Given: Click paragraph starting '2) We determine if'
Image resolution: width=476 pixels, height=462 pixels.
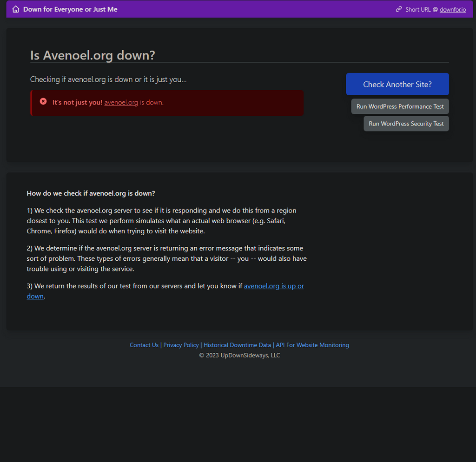Looking at the screenshot, I should click(167, 258).
